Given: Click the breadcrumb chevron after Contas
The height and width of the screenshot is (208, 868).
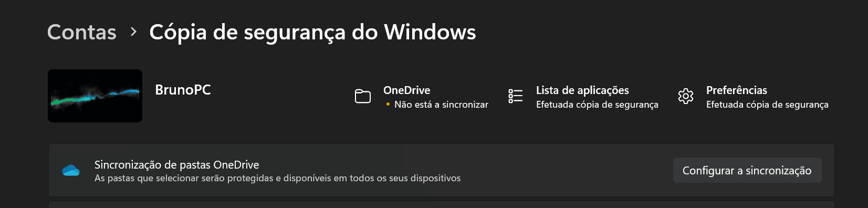Looking at the screenshot, I should click(133, 32).
